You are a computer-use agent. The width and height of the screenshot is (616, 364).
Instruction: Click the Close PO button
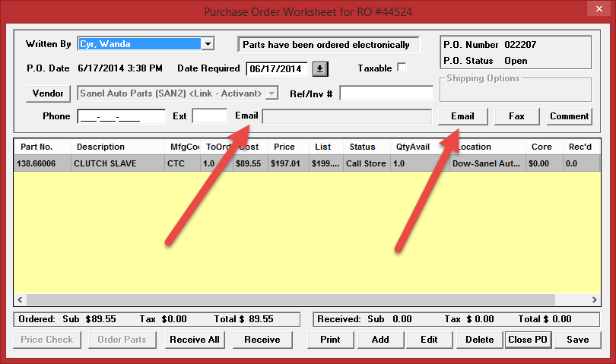tap(528, 340)
